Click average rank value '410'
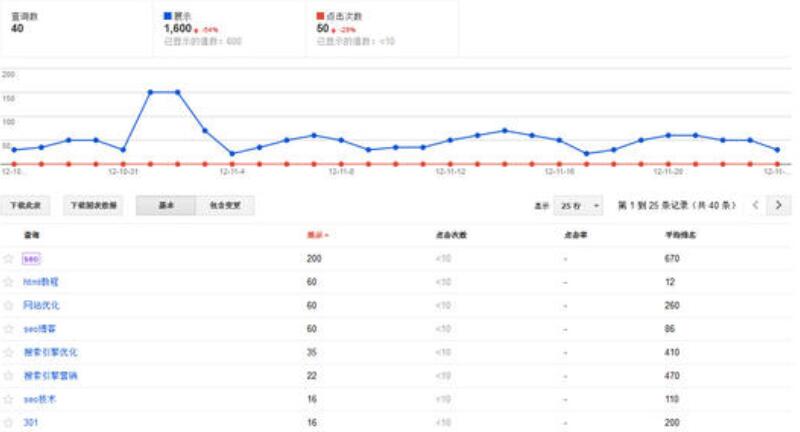 click(x=672, y=352)
